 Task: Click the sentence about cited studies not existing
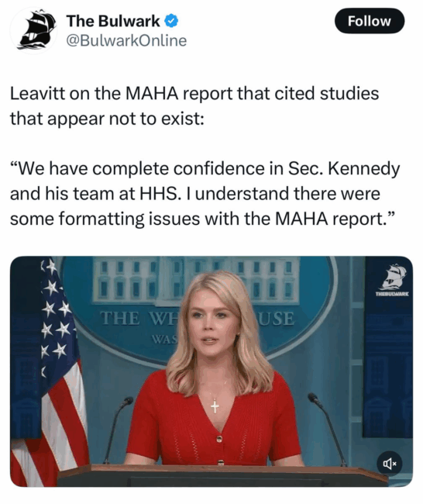pyautogui.click(x=194, y=106)
